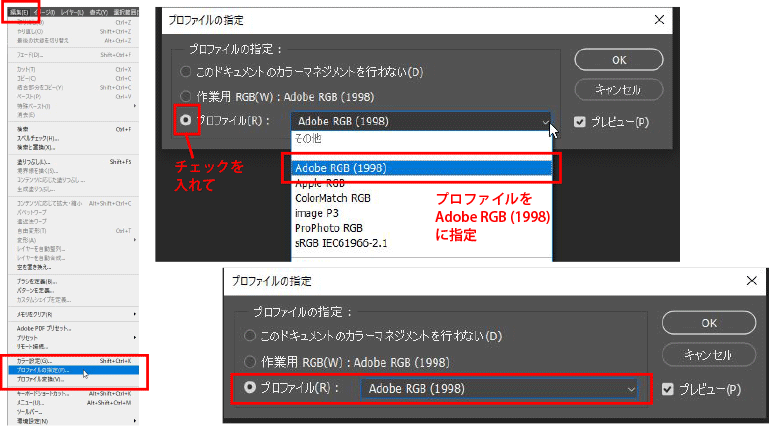Open キーボードショートカット... menu entry
769x434 pixels.
pos(74,394)
